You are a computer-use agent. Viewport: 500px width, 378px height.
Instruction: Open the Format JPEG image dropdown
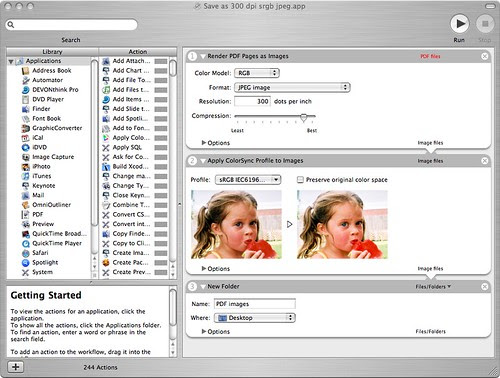click(292, 87)
